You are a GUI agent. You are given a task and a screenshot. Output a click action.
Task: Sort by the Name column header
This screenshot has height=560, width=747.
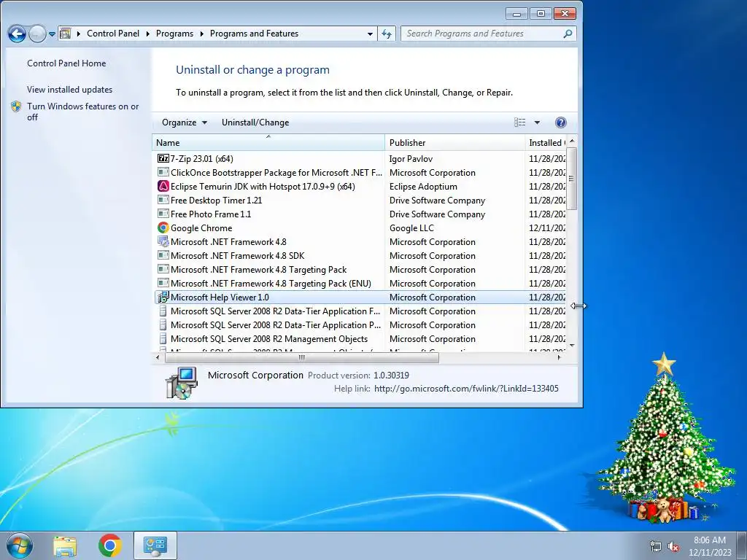pyautogui.click(x=268, y=142)
